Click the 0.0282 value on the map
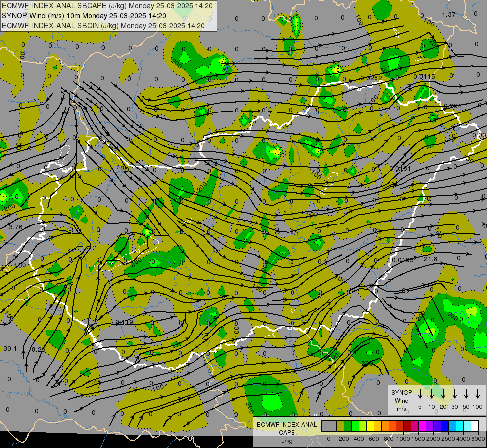The width and height of the screenshot is (487, 448). point(371,78)
